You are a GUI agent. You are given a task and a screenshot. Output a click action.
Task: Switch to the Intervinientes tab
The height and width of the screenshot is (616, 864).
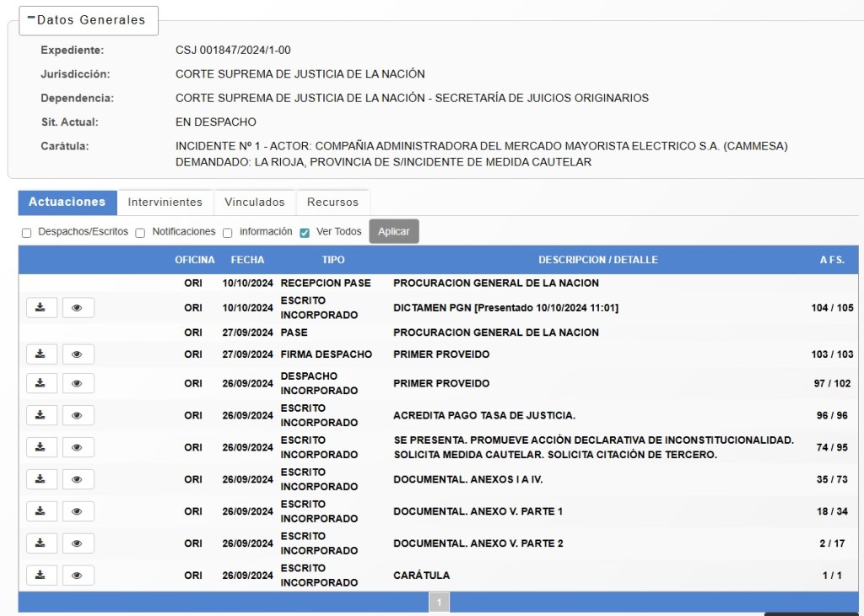(x=165, y=203)
